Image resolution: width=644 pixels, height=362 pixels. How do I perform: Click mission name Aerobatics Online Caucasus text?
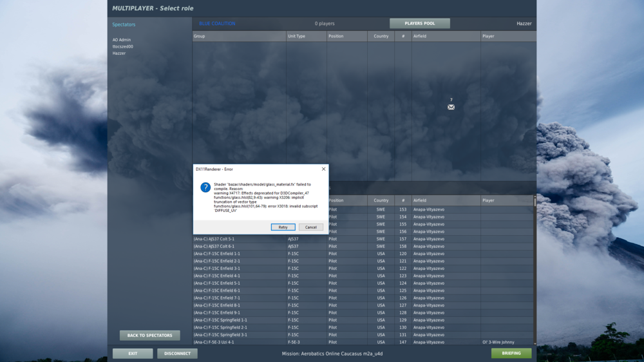pyautogui.click(x=332, y=354)
